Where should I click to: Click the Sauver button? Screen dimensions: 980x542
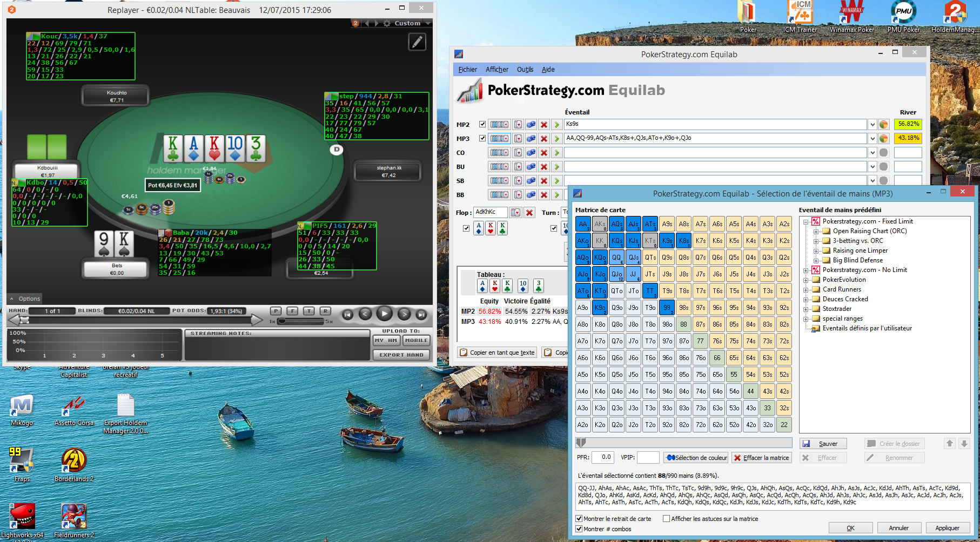click(823, 444)
